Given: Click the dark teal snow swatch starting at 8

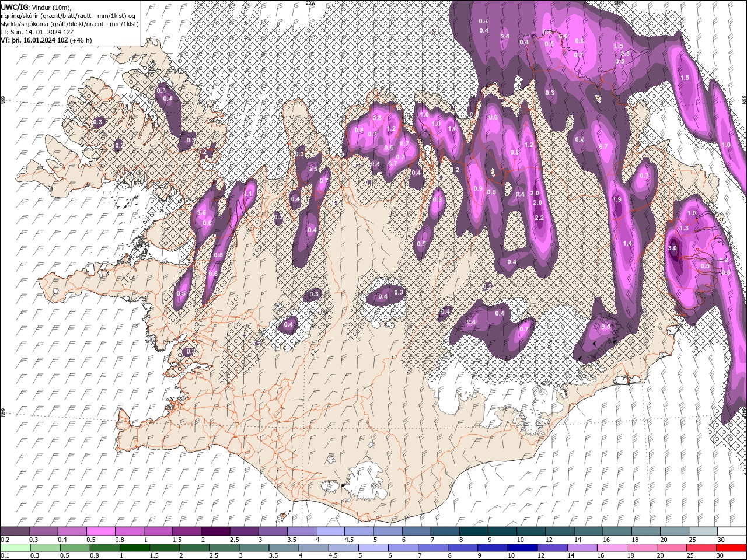Looking at the screenshot, I should (x=473, y=531).
